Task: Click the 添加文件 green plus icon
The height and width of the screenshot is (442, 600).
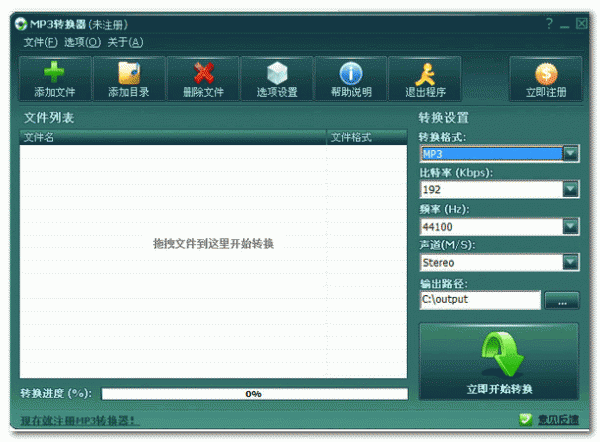Action: [54, 72]
